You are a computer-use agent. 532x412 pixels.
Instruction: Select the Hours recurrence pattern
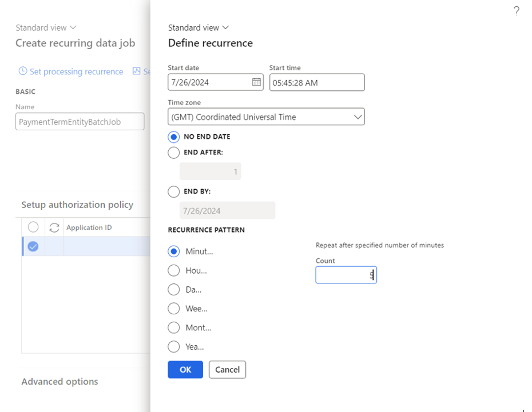(174, 270)
